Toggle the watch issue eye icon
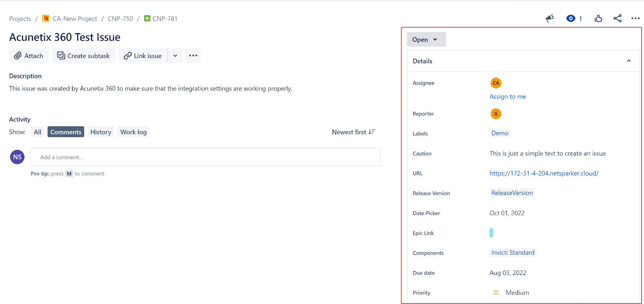 pyautogui.click(x=570, y=19)
